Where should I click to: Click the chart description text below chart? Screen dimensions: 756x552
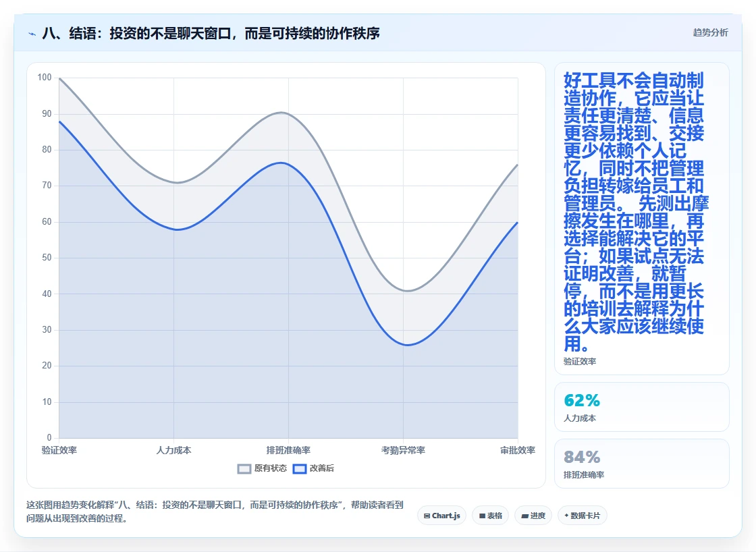(x=215, y=512)
